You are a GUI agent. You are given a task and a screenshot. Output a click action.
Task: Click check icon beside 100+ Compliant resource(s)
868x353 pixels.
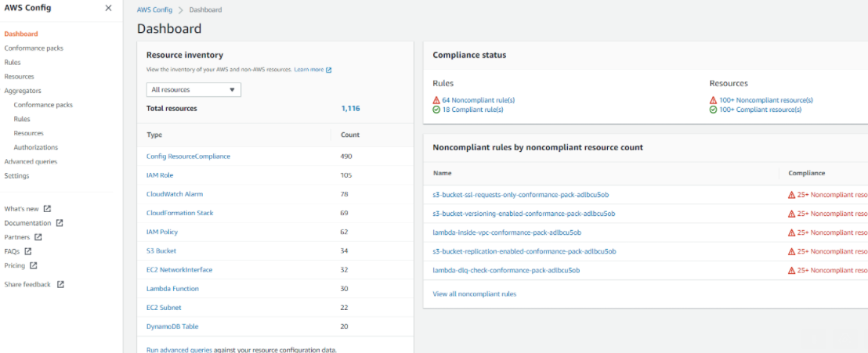click(x=713, y=110)
